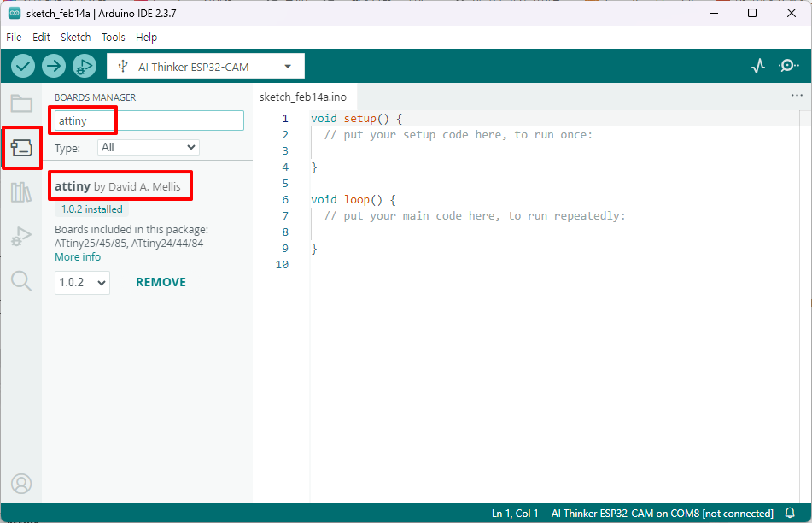Open the Serial Monitor
812x523 pixels.
coord(789,66)
